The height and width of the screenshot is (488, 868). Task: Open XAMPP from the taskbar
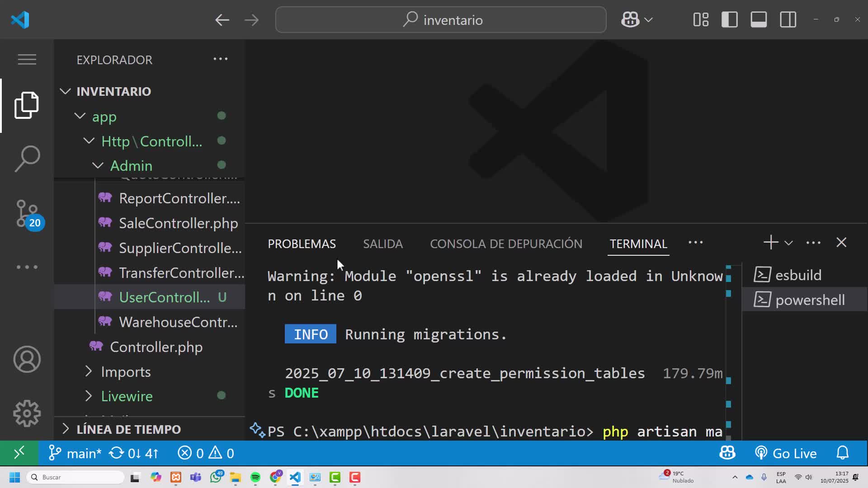tap(176, 478)
